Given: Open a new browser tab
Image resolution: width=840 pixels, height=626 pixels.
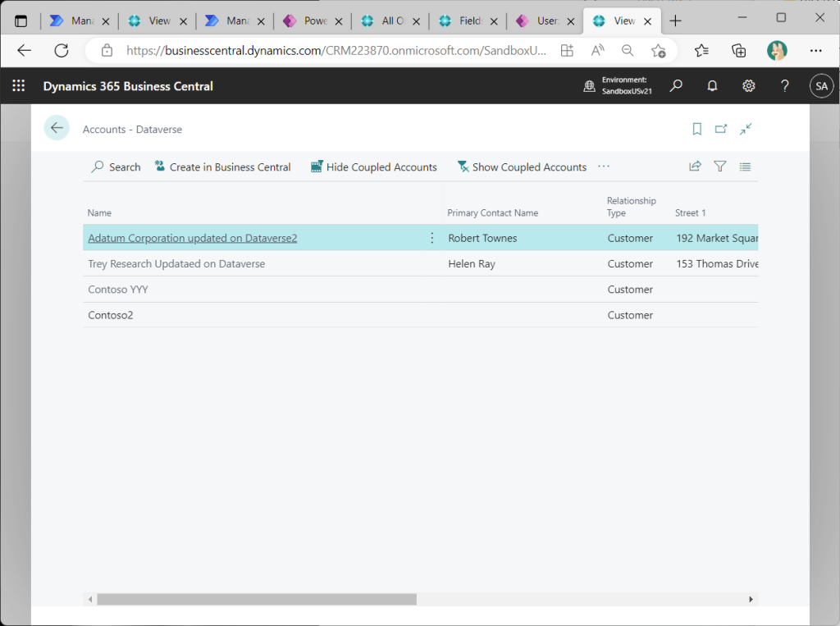Looking at the screenshot, I should [676, 21].
